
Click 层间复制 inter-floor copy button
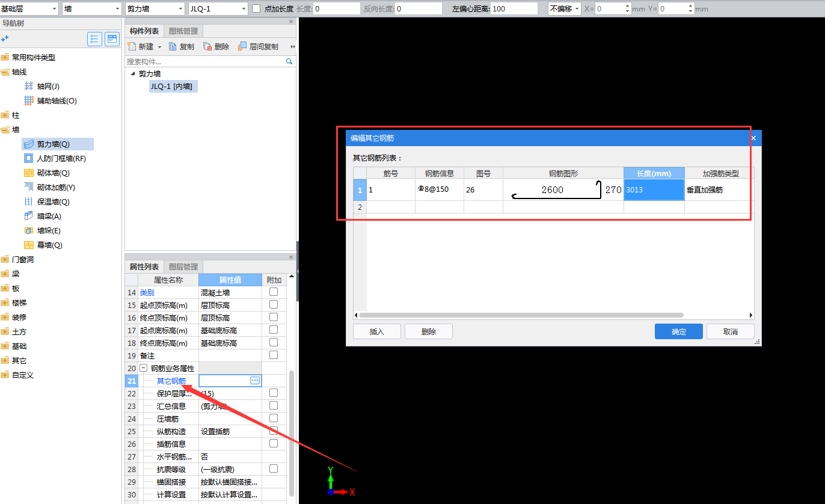click(259, 46)
